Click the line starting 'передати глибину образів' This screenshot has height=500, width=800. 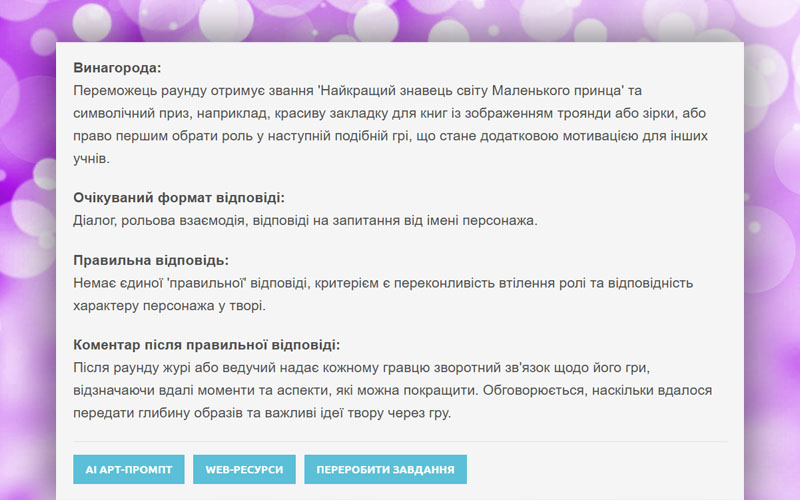(x=262, y=413)
